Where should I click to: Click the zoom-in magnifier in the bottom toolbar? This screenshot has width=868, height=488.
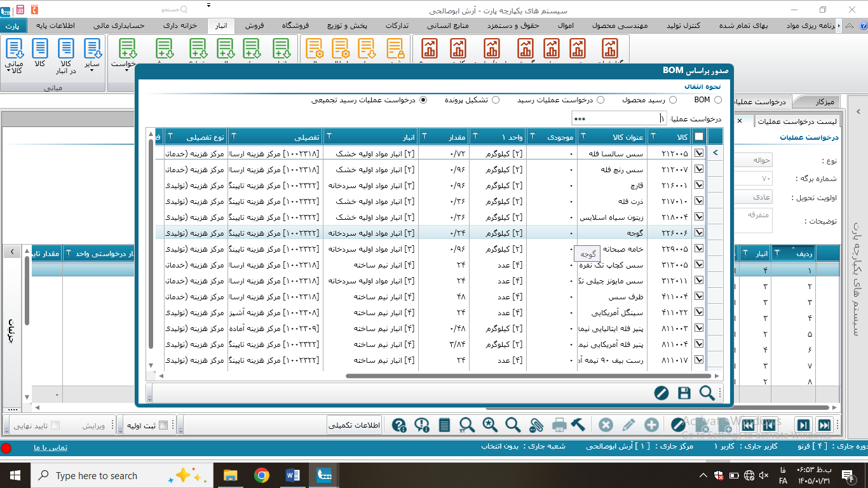(490, 425)
